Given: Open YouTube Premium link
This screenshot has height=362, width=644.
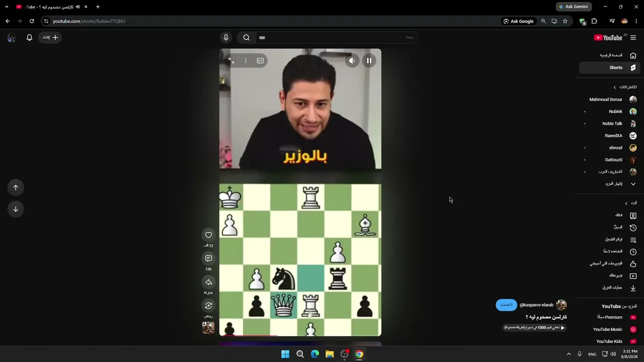Looking at the screenshot, I should coord(609,317).
